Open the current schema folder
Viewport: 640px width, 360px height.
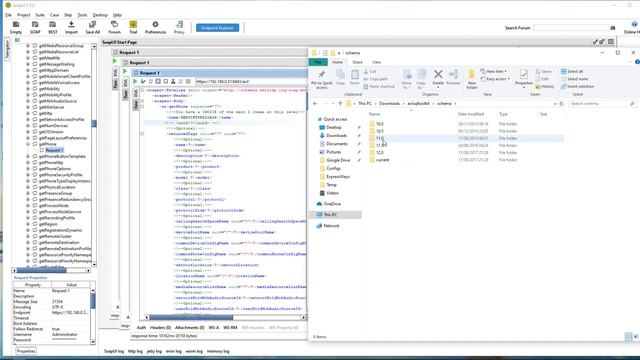(382, 160)
